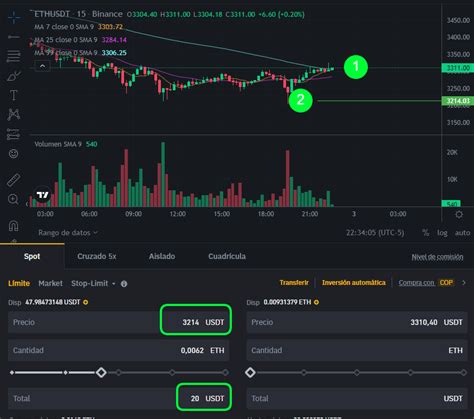Image resolution: width=474 pixels, height=419 pixels.
Task: Select the Text annotation tool
Action: point(14,95)
